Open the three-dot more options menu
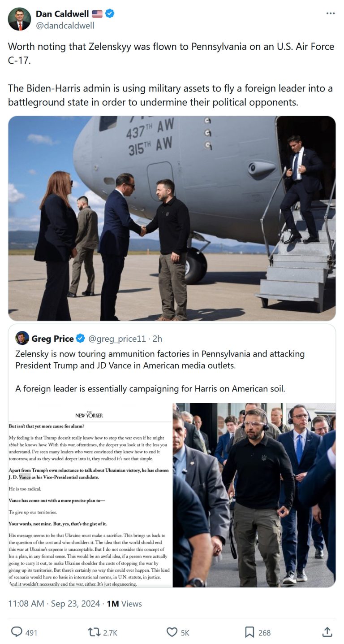Screen dimensions: 344x644 tap(331, 13)
